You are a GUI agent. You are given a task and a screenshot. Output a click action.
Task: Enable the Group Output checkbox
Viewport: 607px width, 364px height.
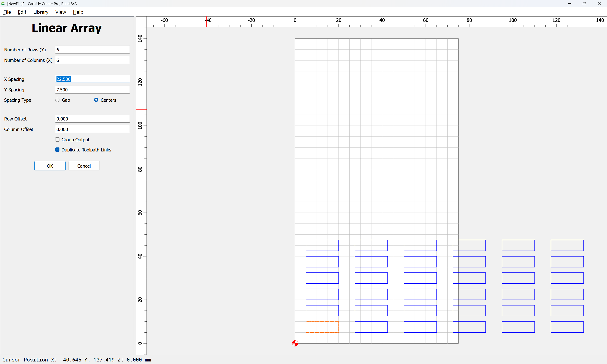pos(57,140)
